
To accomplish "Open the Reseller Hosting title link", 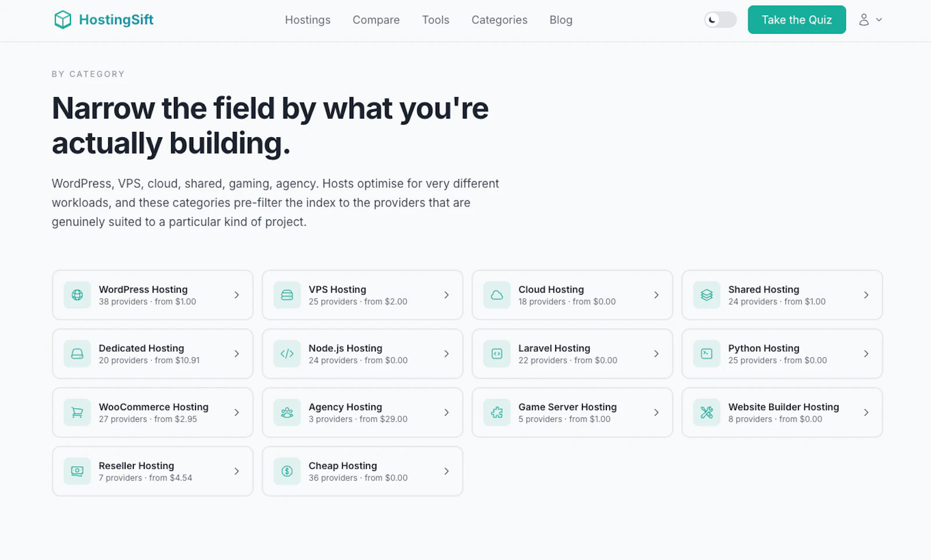I will point(136,465).
